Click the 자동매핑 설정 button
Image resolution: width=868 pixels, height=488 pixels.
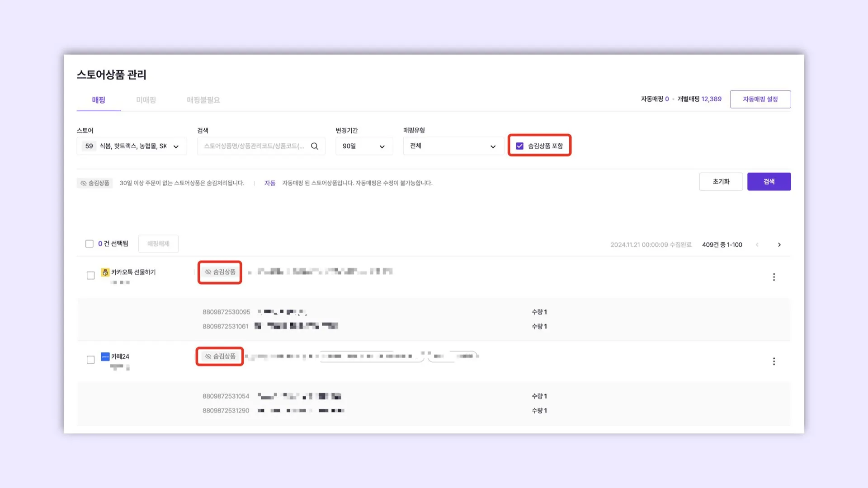click(760, 99)
